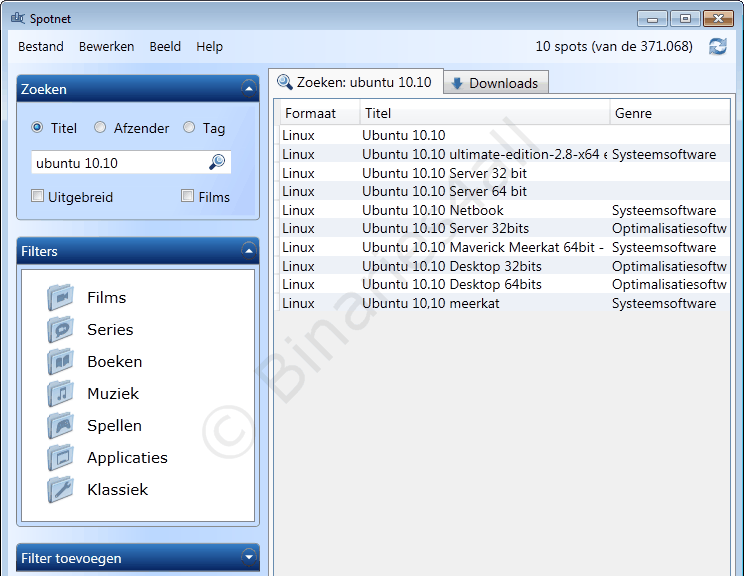The image size is (744, 576).
Task: Select the Series filter label
Action: (110, 329)
